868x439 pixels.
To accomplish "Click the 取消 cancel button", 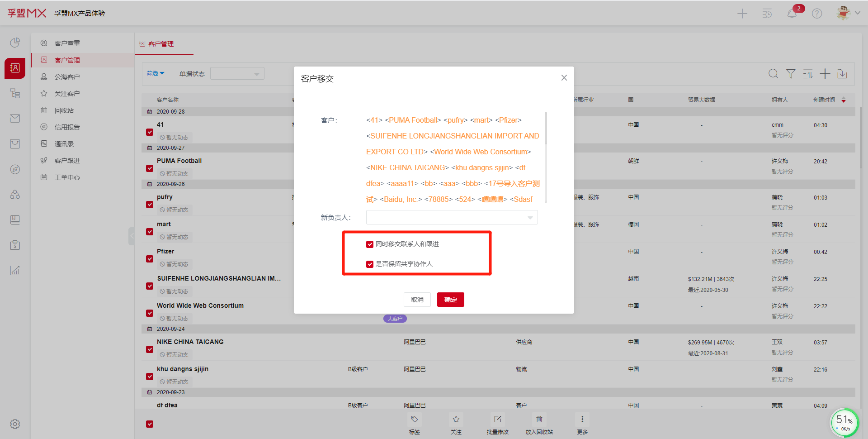I will coord(417,300).
